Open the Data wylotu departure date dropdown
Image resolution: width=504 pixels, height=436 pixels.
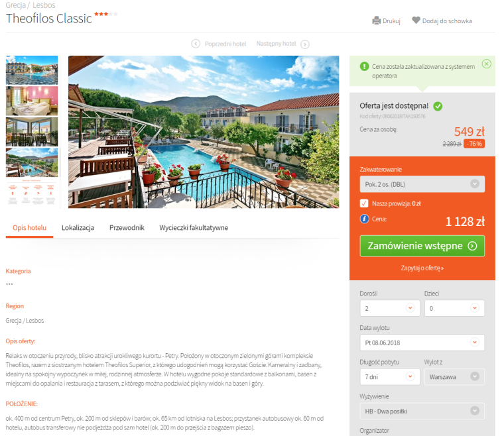click(422, 343)
